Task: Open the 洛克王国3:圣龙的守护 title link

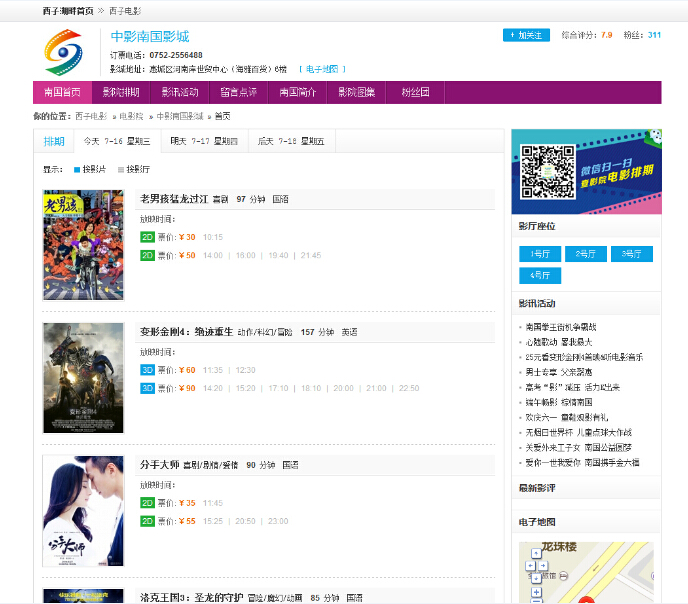Action: coord(192,597)
